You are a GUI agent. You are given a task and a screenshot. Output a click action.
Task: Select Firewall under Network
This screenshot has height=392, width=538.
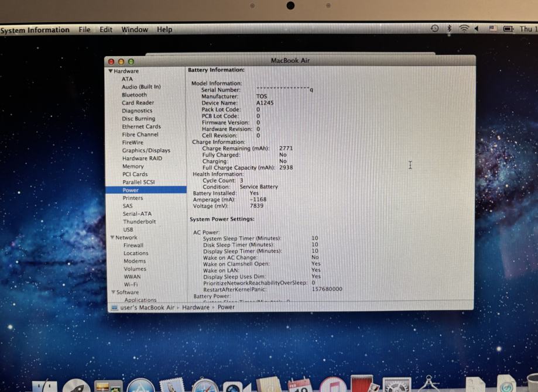click(x=133, y=245)
